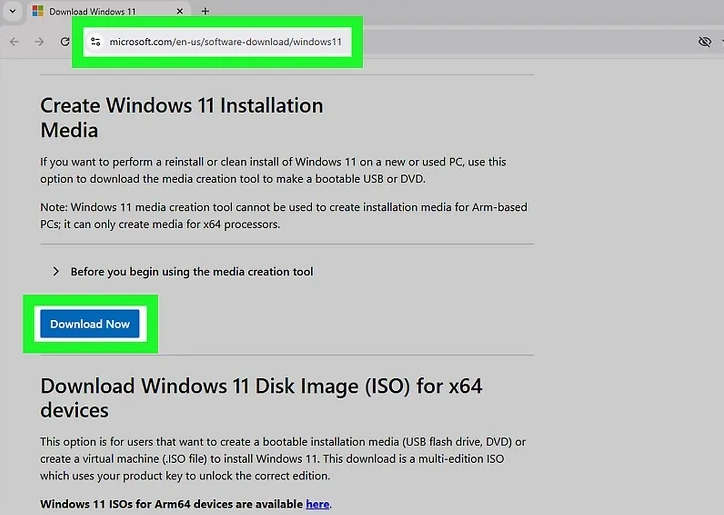This screenshot has height=515, width=724.
Task: Click 'Before you begin using the media creation tool' label
Action: point(191,271)
